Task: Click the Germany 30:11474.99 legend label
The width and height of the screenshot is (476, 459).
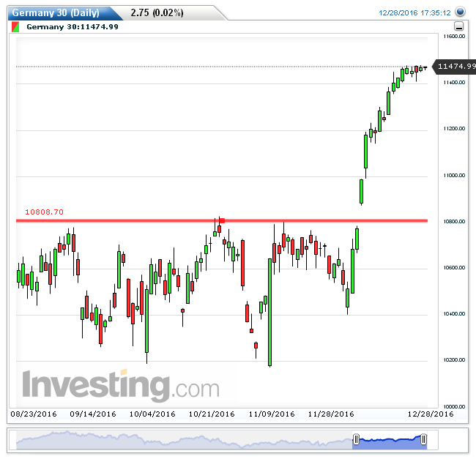Action: pyautogui.click(x=72, y=27)
